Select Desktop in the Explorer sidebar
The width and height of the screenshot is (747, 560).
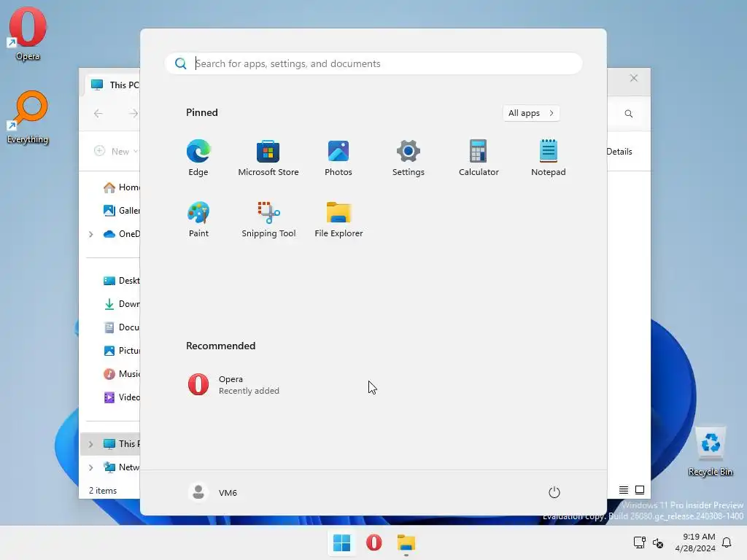pos(121,281)
